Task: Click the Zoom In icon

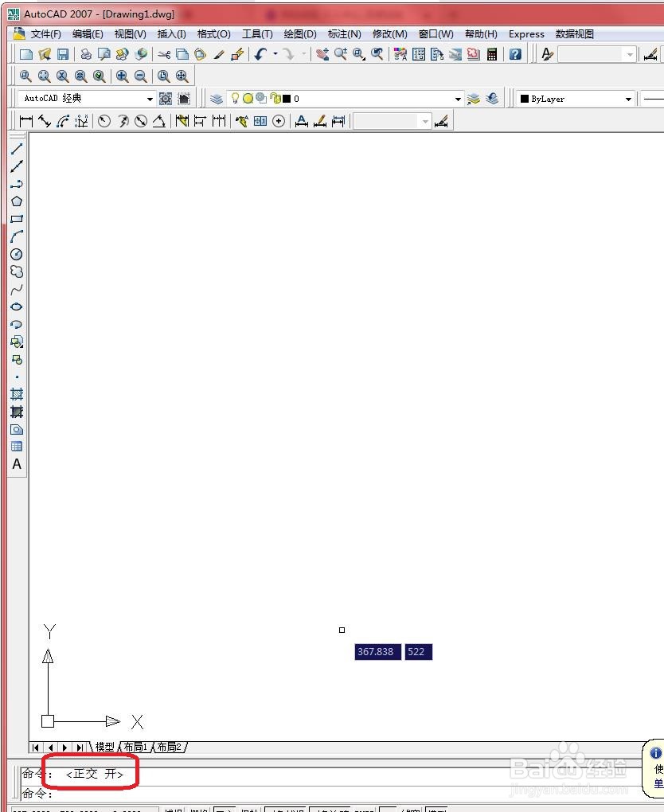Action: (x=123, y=76)
